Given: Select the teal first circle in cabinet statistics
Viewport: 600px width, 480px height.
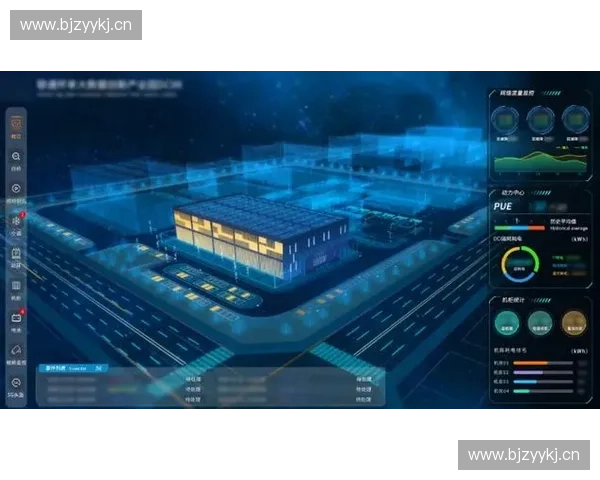Looking at the screenshot, I should tap(507, 323).
